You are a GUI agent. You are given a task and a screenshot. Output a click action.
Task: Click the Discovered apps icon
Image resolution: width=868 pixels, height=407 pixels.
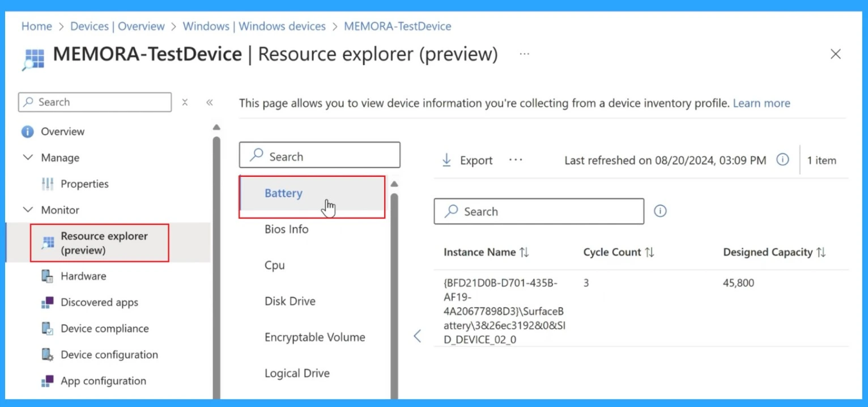pyautogui.click(x=48, y=302)
